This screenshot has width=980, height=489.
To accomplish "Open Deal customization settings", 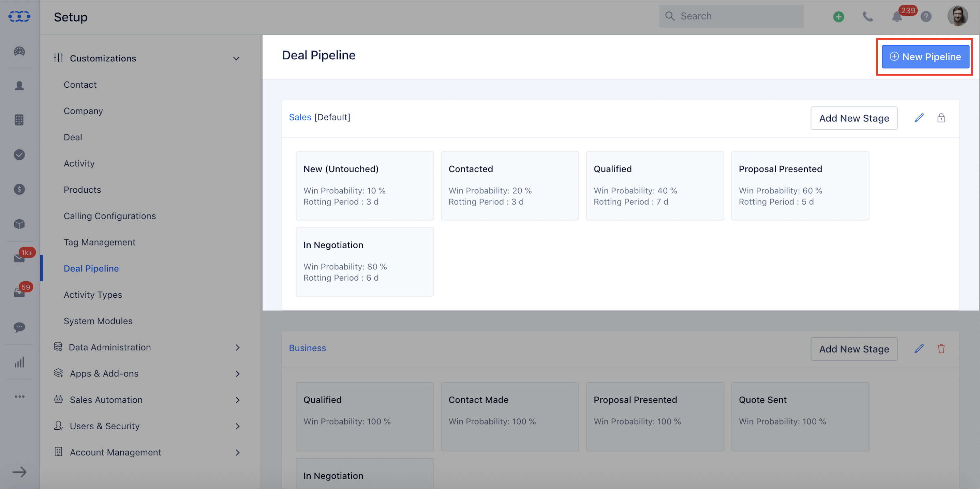I will coord(73,137).
